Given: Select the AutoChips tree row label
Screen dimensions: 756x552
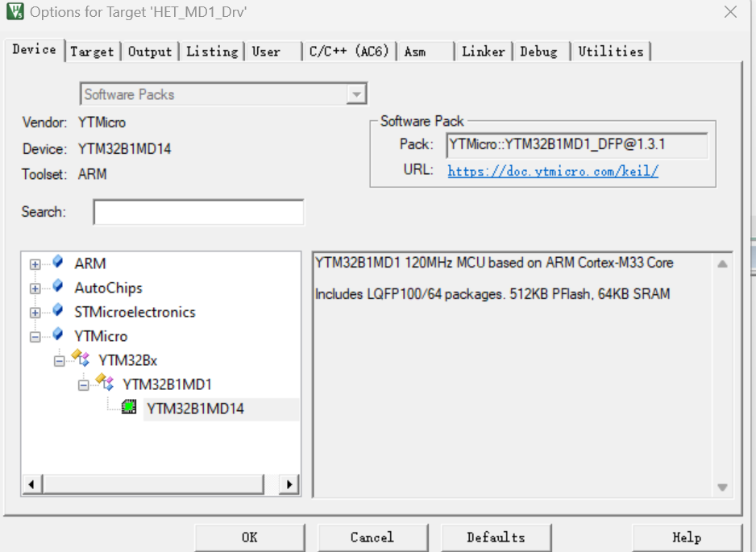Looking at the screenshot, I should (109, 288).
